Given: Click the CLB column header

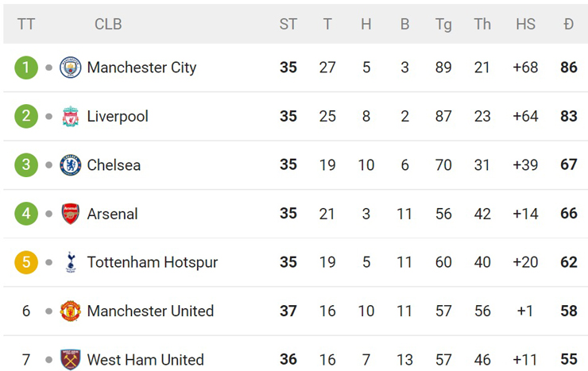Looking at the screenshot, I should (x=108, y=24).
